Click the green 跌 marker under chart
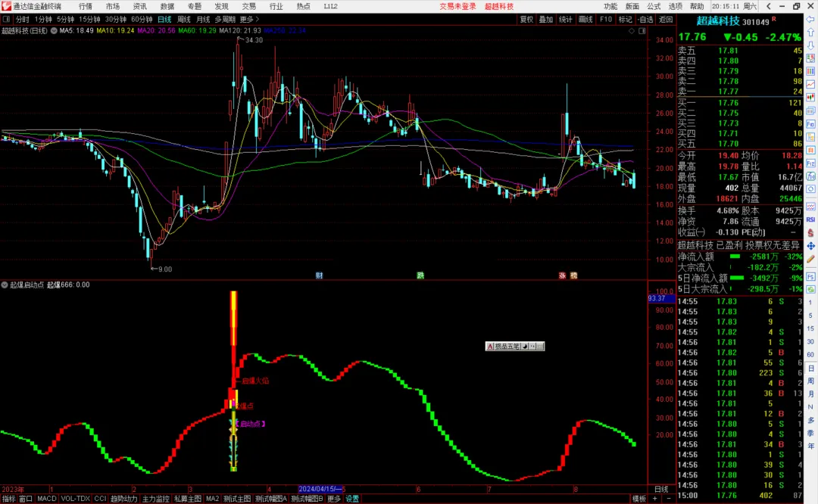The height and width of the screenshot is (504, 818). pos(420,275)
